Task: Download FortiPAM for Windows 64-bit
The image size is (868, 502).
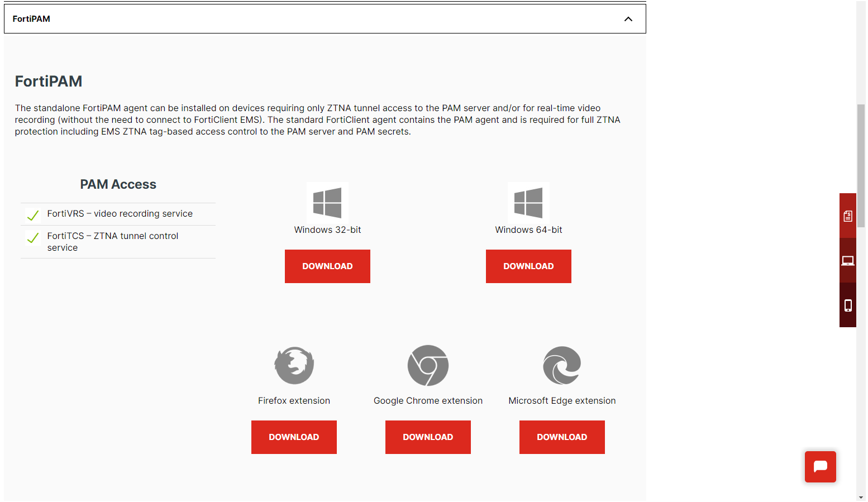Action: tap(528, 266)
